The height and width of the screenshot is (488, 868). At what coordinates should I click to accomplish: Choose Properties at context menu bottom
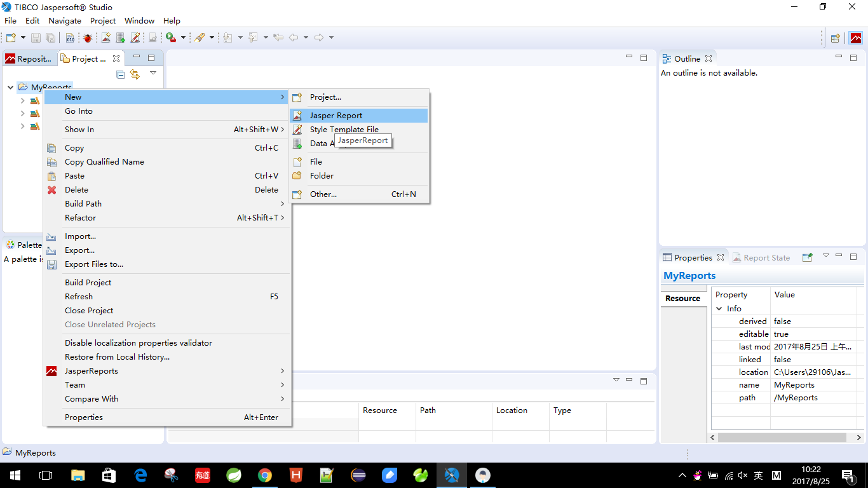tap(167, 417)
